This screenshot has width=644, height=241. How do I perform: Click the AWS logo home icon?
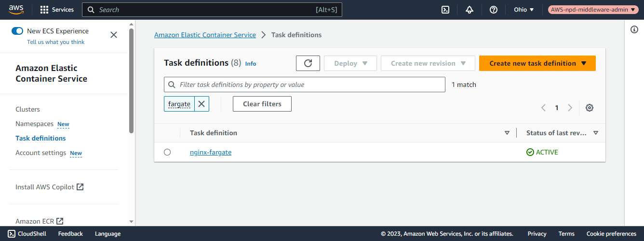point(16,9)
